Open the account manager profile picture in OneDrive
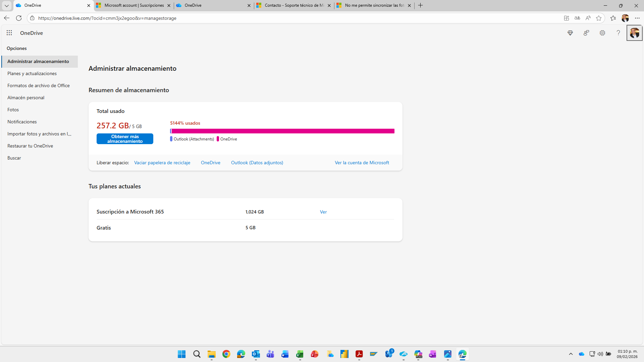Image resolution: width=644 pixels, height=362 pixels. click(634, 33)
